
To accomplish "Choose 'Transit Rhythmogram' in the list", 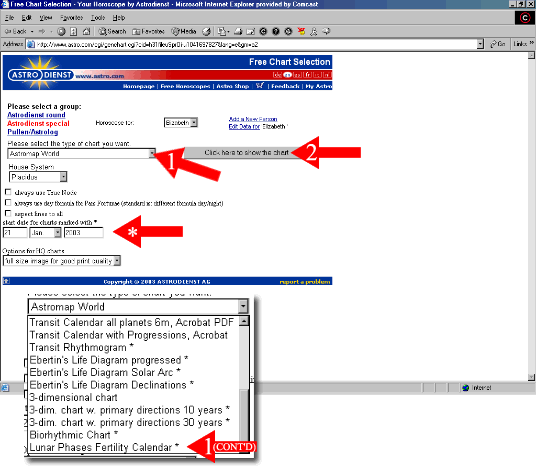I will point(81,347).
